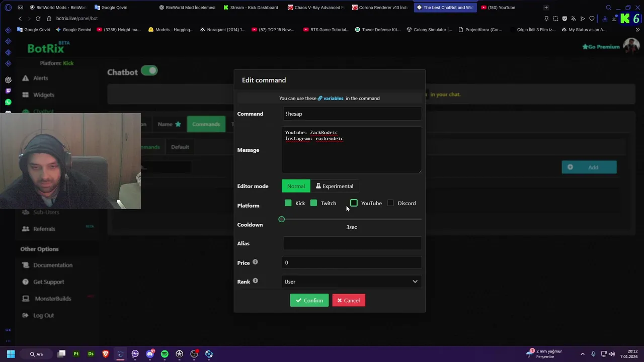Open the weather widget on taskbar
Viewport: 644px width, 362px height.
[x=544, y=354]
